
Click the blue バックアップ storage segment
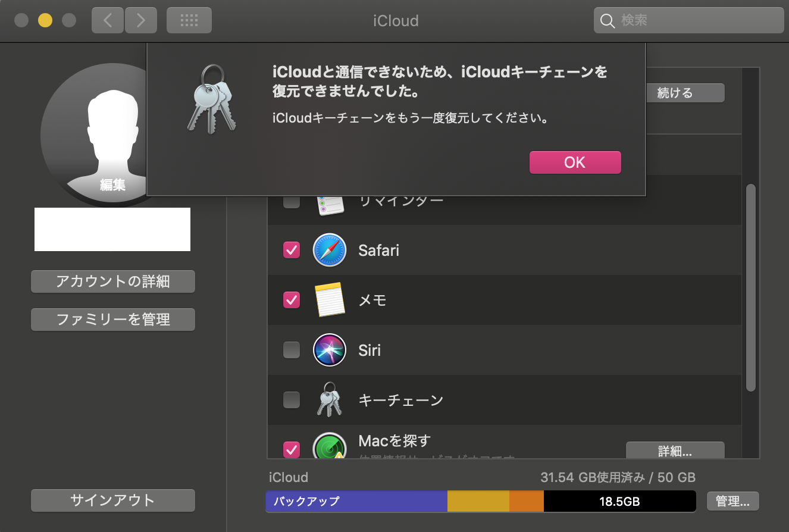click(356, 501)
